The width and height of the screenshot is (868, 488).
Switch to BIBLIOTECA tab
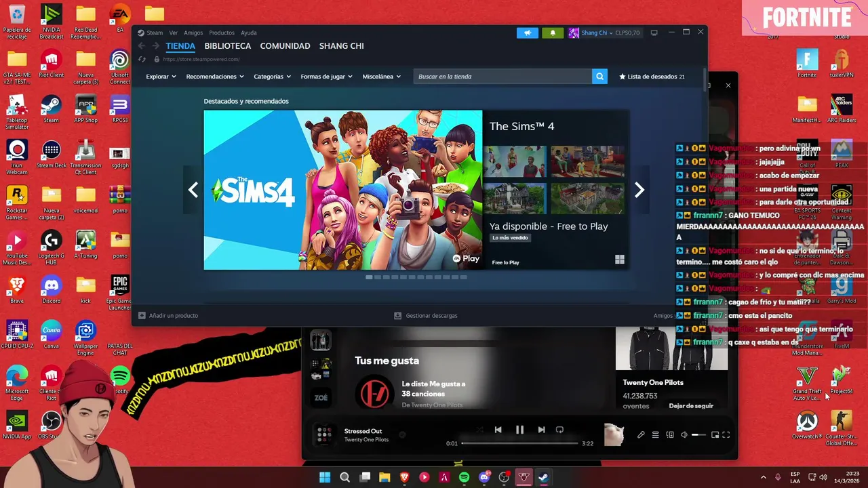[x=228, y=46]
